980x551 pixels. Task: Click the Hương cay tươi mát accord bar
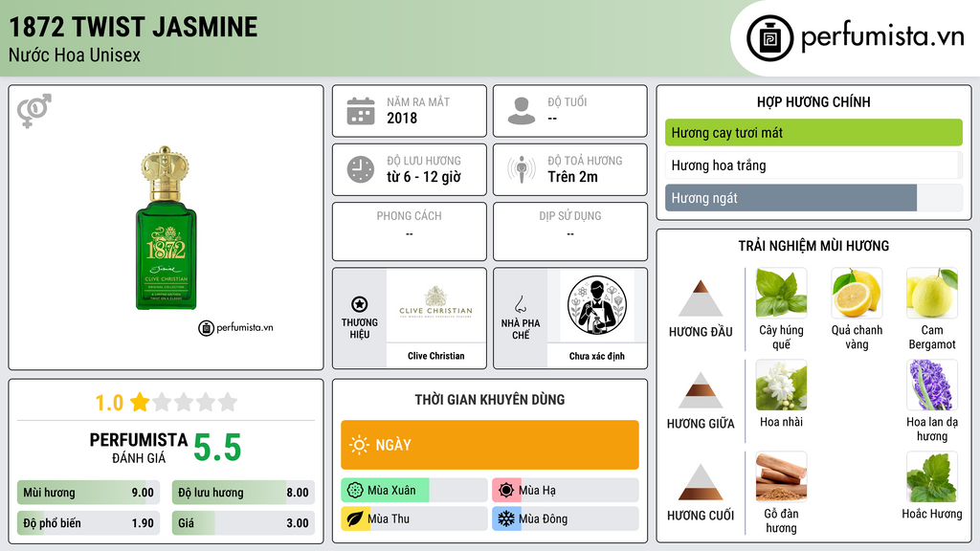pyautogui.click(x=813, y=132)
